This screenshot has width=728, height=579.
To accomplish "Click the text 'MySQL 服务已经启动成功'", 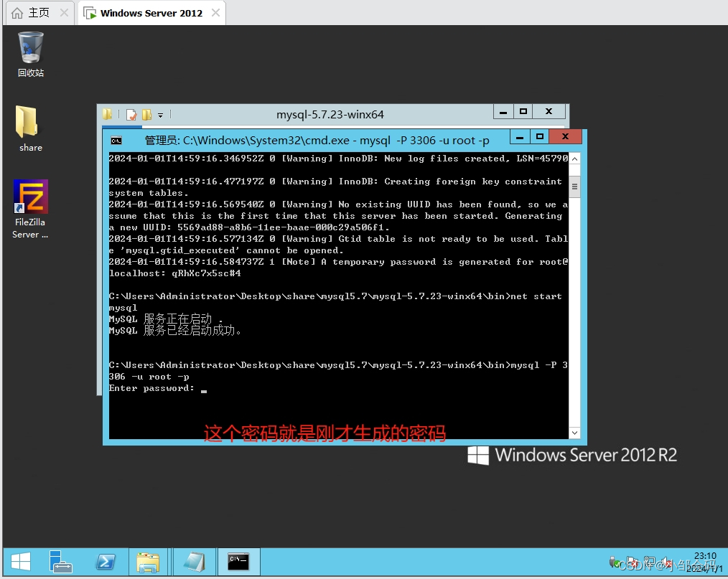I will (175, 331).
